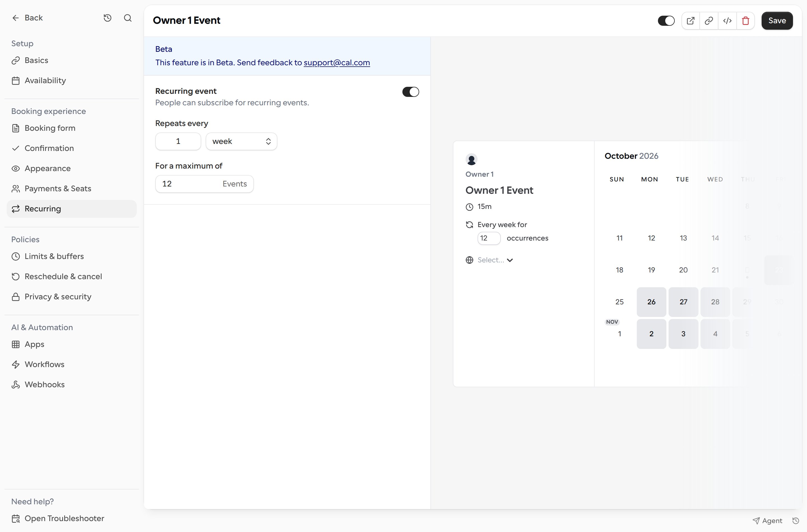Open Privacy & security settings
The height and width of the screenshot is (532, 807).
tap(72, 297)
